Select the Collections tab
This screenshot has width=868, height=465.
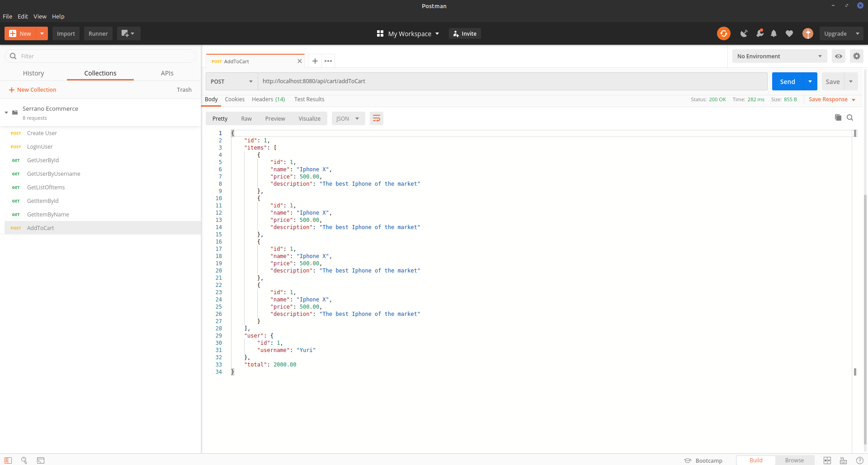coord(100,73)
